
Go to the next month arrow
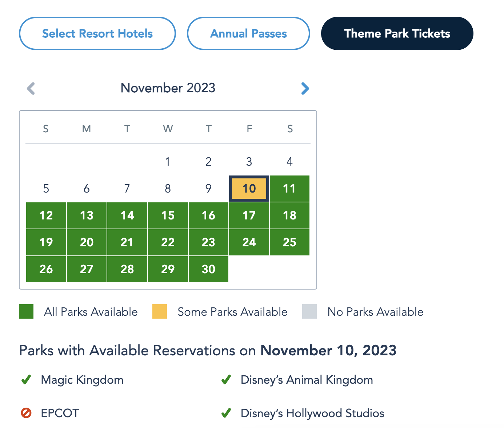point(305,88)
